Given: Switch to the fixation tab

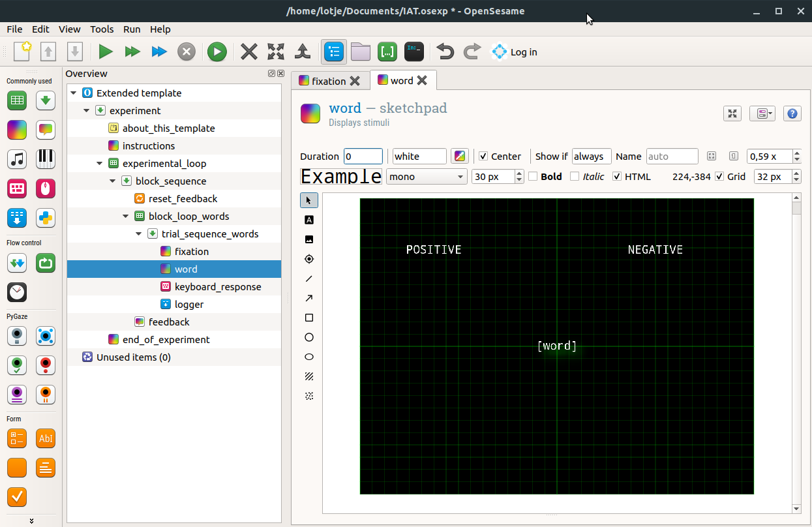Looking at the screenshot, I should tap(329, 81).
